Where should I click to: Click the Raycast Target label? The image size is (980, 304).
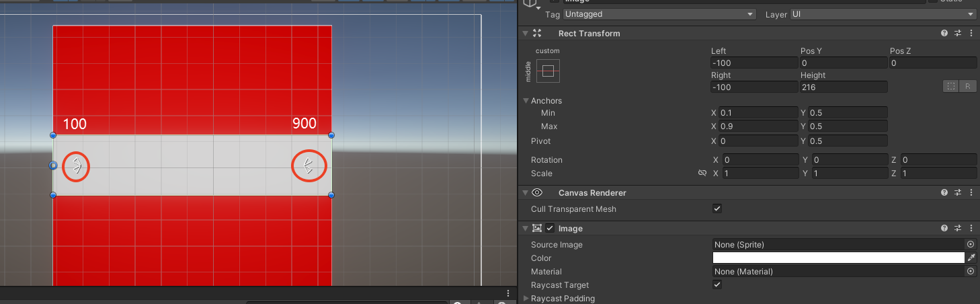click(x=560, y=285)
